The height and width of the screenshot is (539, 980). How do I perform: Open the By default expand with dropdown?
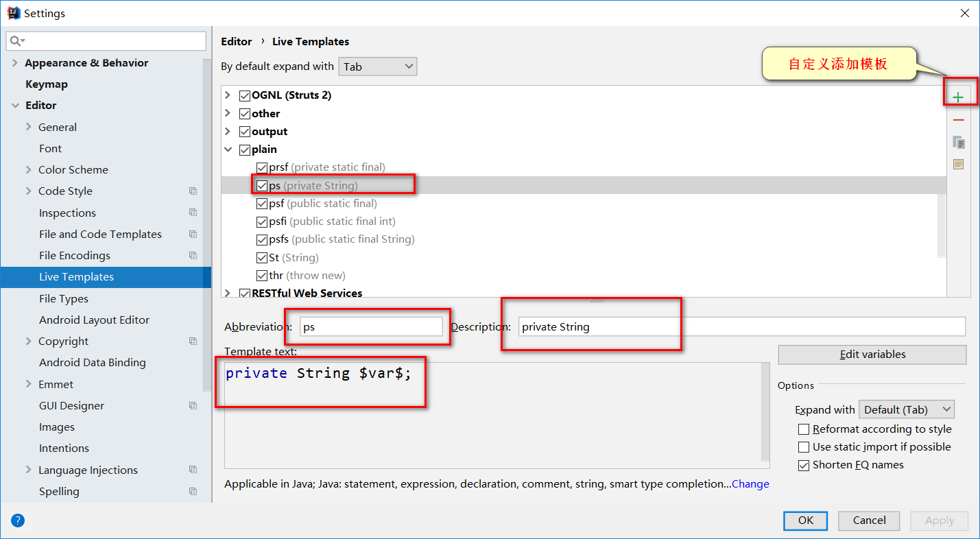coord(377,67)
